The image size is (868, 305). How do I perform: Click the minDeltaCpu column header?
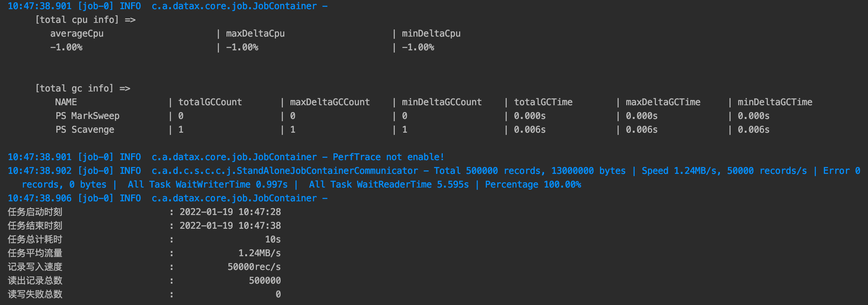tap(431, 34)
